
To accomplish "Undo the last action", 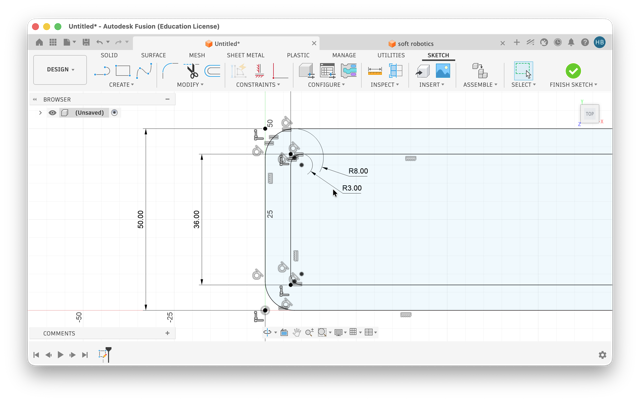I will coord(100,42).
